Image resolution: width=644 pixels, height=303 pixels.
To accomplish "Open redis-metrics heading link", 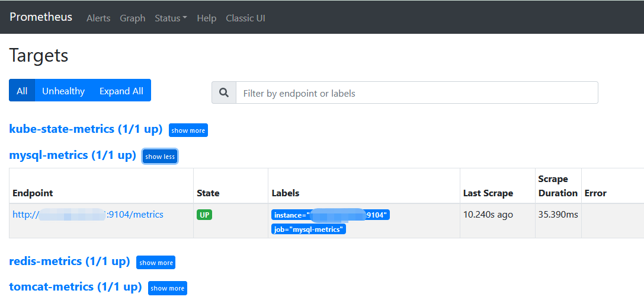I will click(x=69, y=261).
